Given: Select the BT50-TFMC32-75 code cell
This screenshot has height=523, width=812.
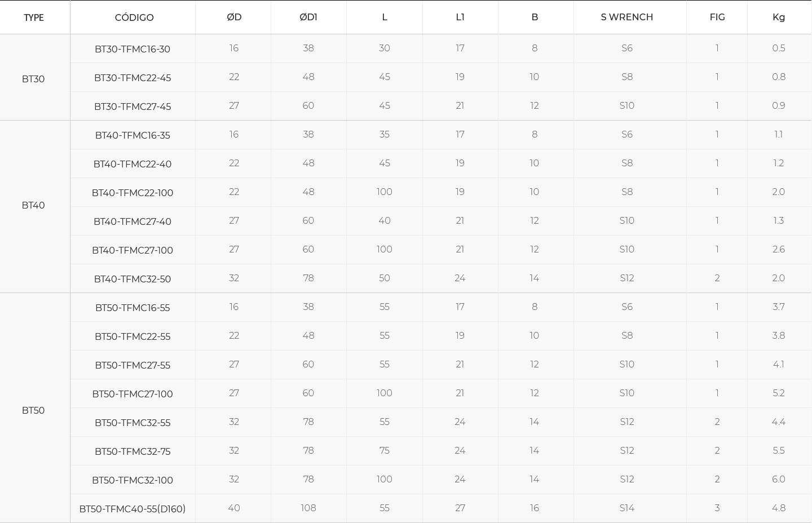Looking at the screenshot, I should pyautogui.click(x=133, y=451).
